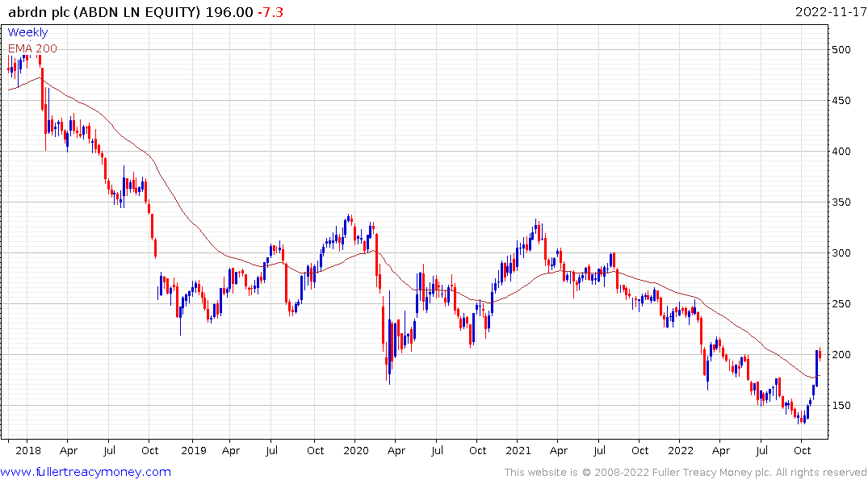Click the 500 price axis label
The height and width of the screenshot is (484, 868).
pyautogui.click(x=841, y=50)
